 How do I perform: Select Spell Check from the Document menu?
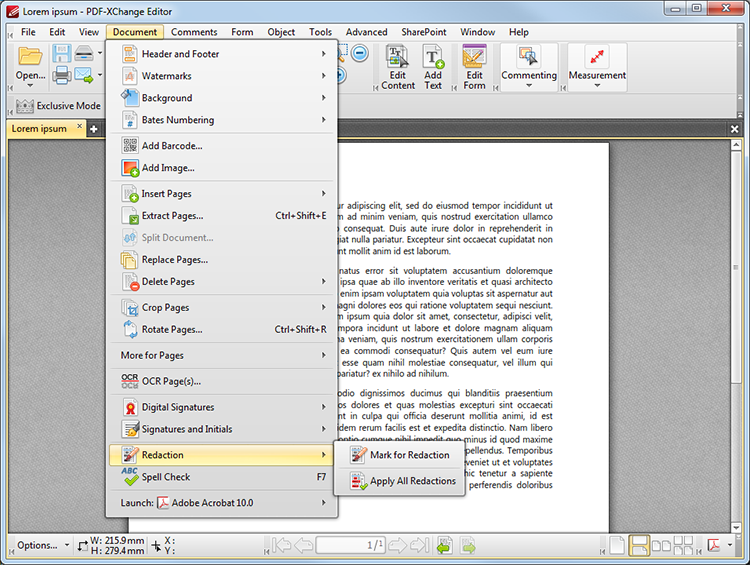coord(166,477)
